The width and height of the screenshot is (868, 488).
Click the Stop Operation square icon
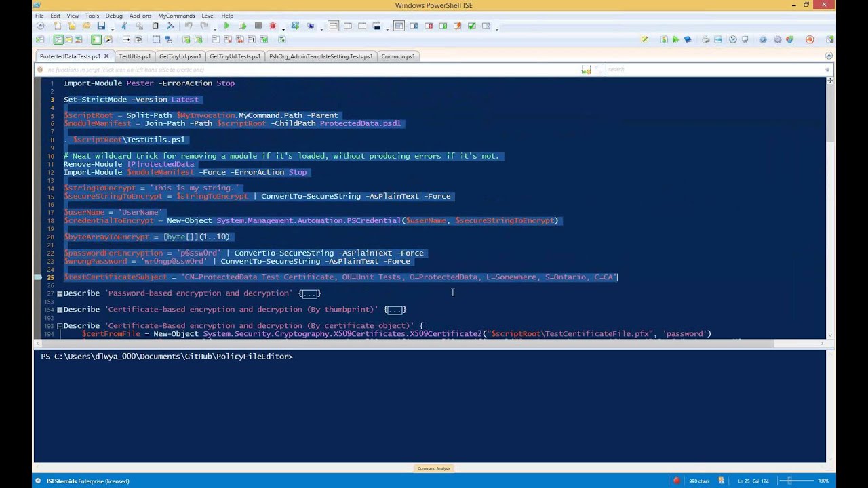[x=258, y=26]
